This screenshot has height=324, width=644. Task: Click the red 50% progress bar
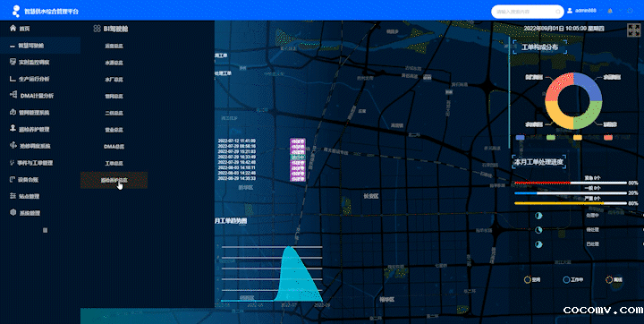(x=571, y=183)
